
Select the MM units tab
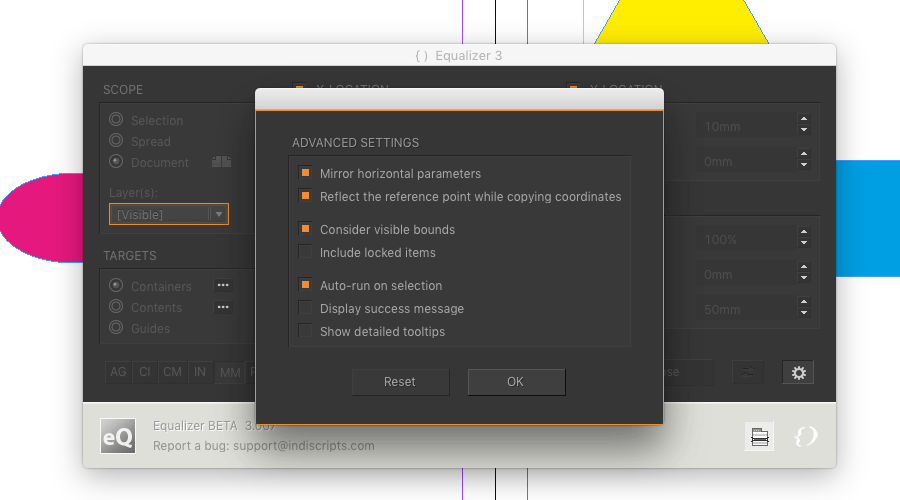click(x=229, y=373)
